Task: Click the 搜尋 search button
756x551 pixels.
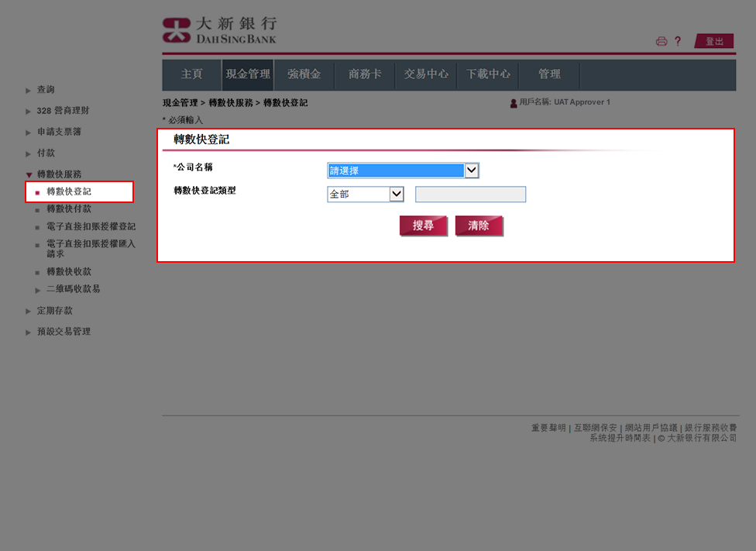Action: [x=423, y=224]
